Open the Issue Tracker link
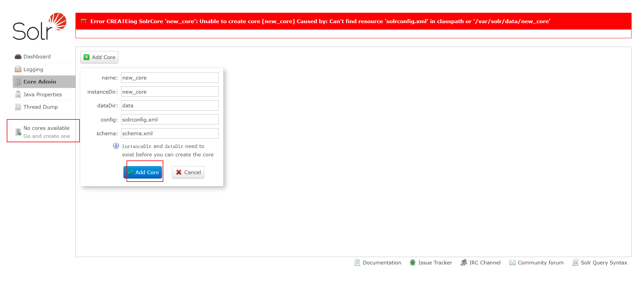This screenshot has height=300, width=644. tap(431, 262)
